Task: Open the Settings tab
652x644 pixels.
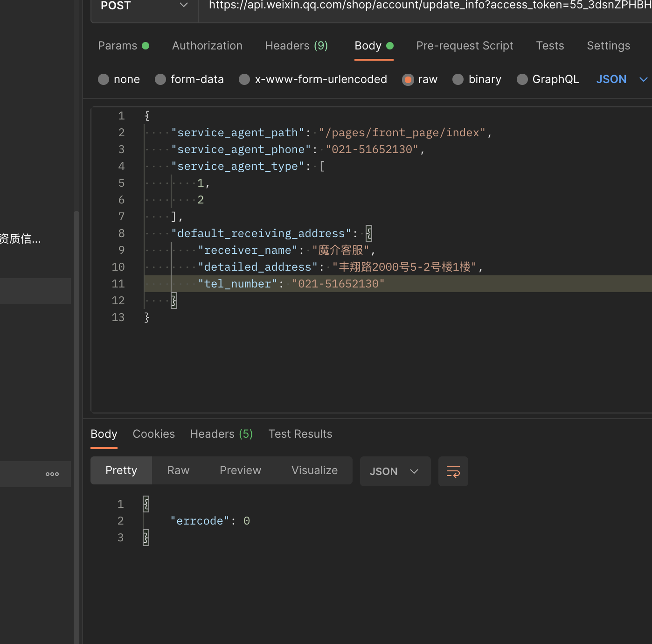Action: coord(608,46)
